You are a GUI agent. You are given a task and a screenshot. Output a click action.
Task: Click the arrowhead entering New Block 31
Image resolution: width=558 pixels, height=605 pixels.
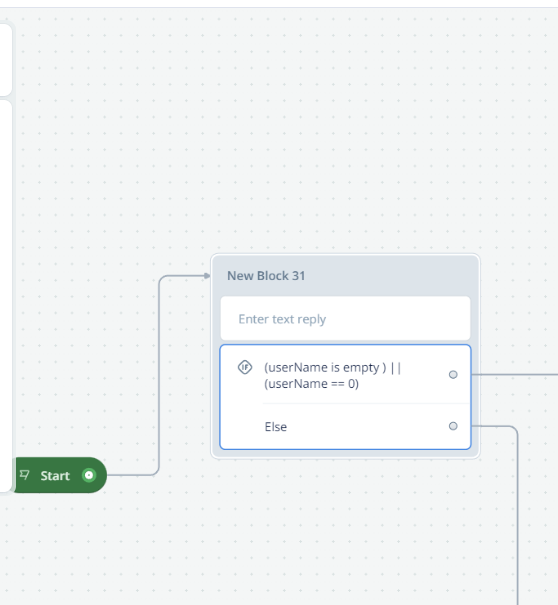207,275
